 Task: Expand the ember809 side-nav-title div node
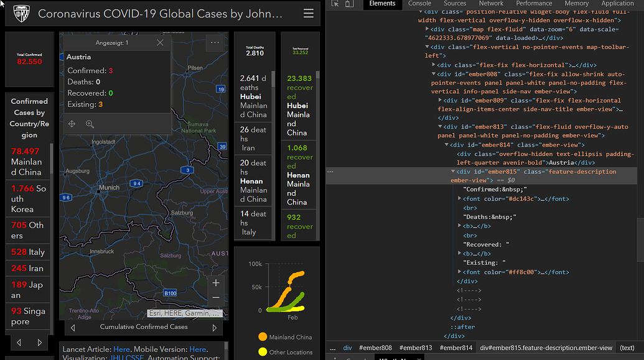click(x=440, y=100)
